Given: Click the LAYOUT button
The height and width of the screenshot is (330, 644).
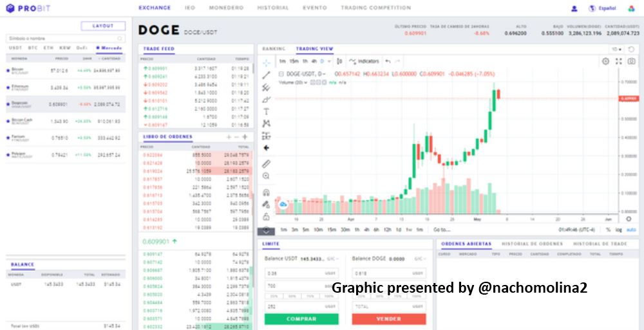Looking at the screenshot, I should click(103, 26).
